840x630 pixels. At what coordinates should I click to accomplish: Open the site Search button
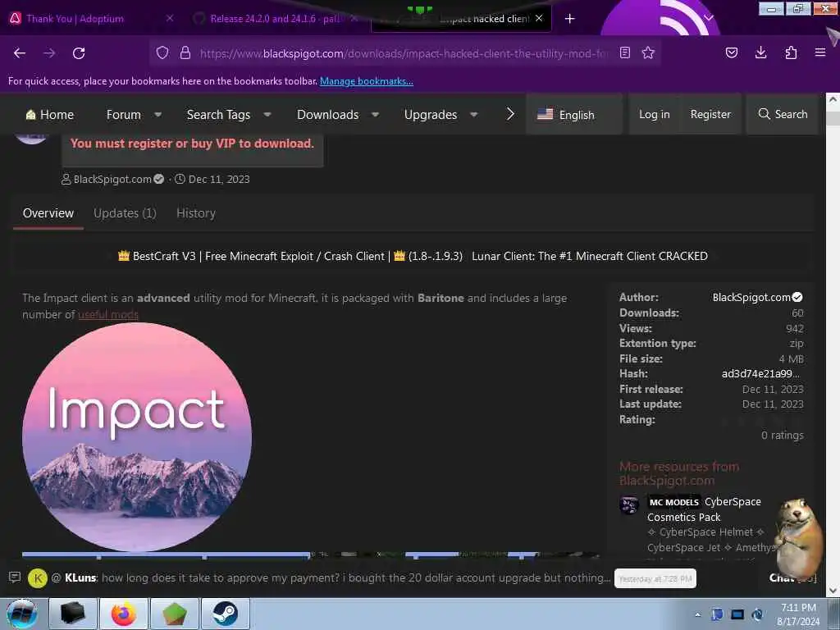pos(783,114)
